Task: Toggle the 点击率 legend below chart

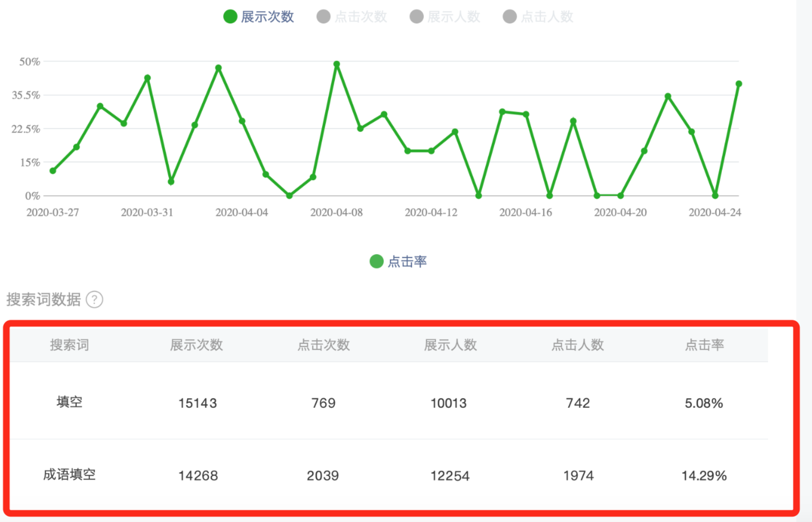Action: (407, 262)
